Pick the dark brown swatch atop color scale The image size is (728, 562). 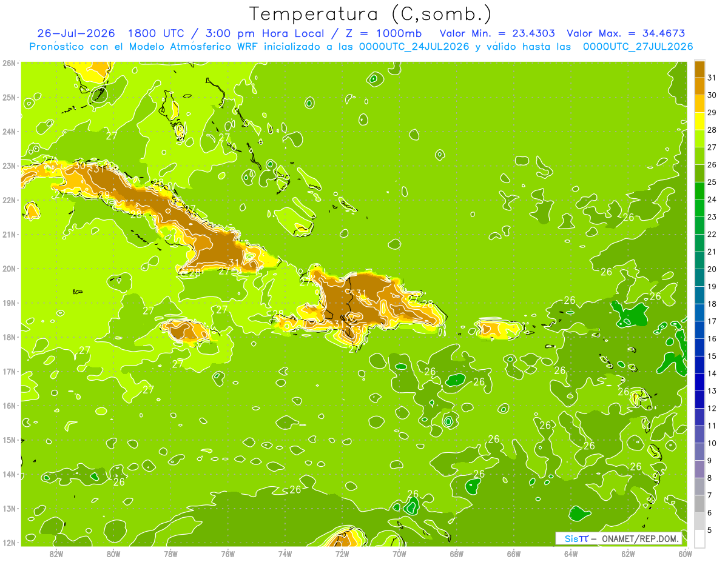pyautogui.click(x=699, y=69)
